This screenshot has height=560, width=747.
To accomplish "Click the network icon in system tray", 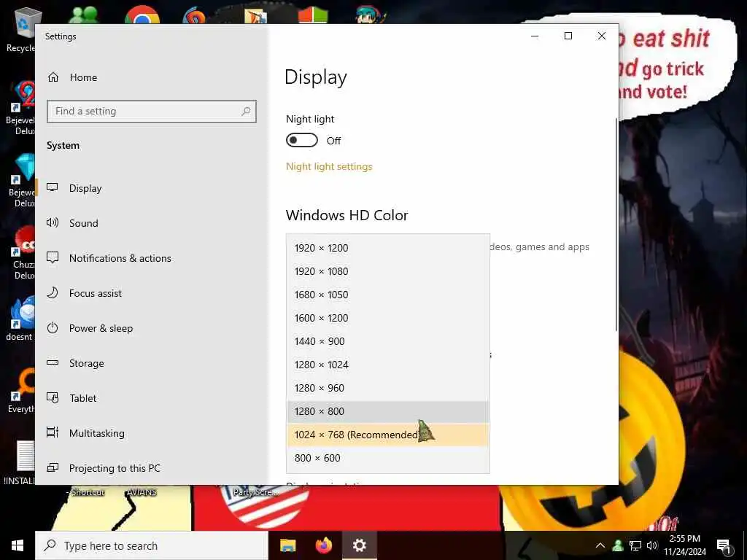I will (635, 545).
